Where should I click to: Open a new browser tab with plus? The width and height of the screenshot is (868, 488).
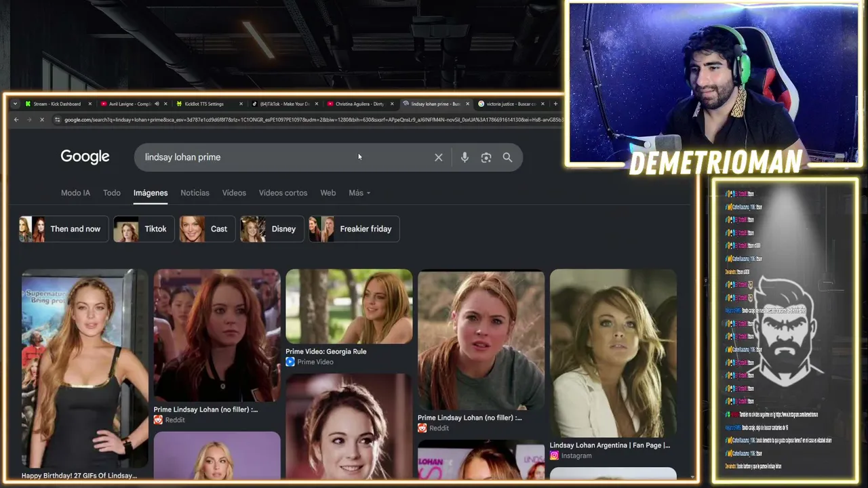pyautogui.click(x=555, y=104)
